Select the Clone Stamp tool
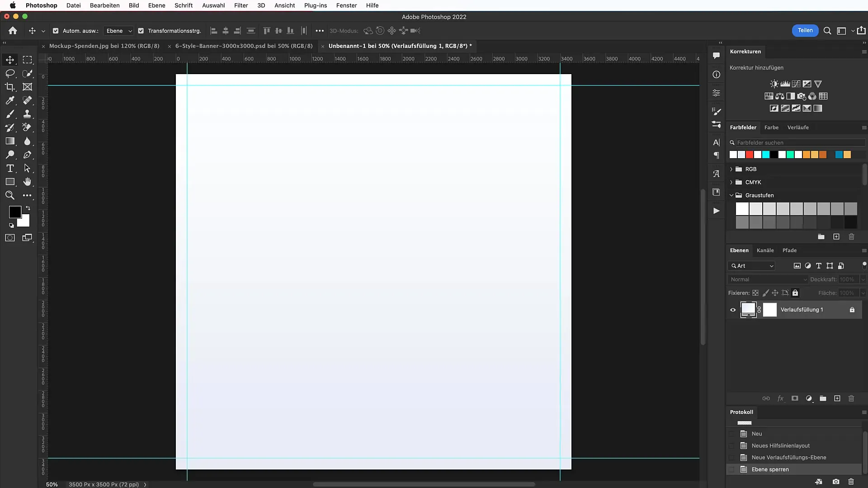This screenshot has width=868, height=488. [x=27, y=114]
